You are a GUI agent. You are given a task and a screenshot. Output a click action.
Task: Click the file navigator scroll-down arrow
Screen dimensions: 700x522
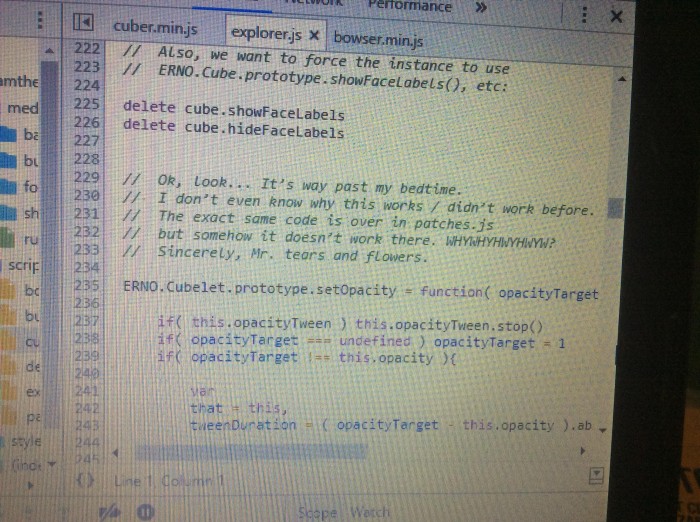[x=52, y=464]
